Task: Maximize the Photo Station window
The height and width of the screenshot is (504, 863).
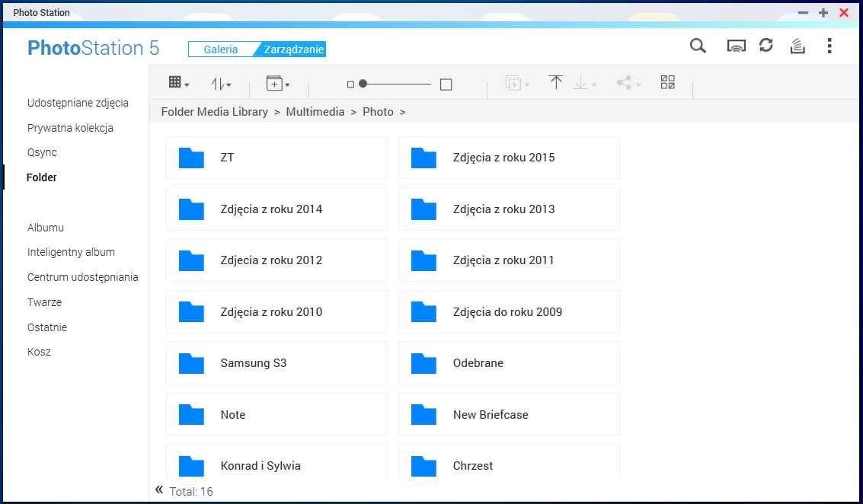Action: click(x=823, y=13)
